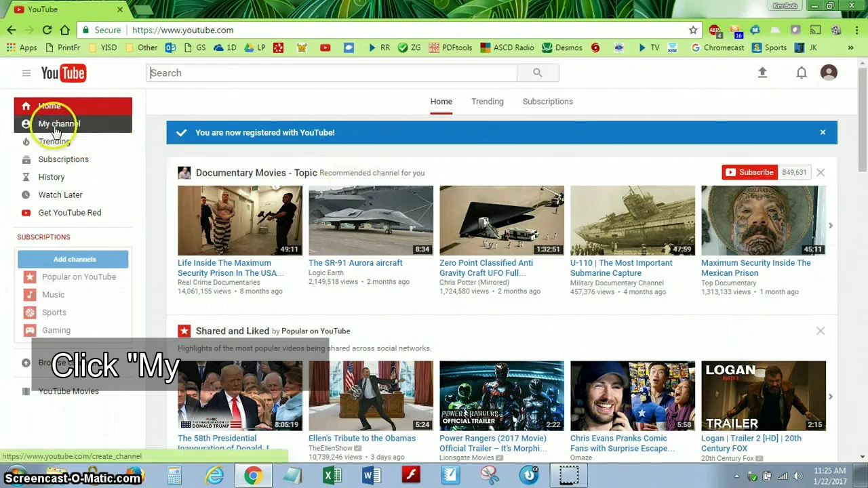Open the notifications bell

tap(802, 73)
